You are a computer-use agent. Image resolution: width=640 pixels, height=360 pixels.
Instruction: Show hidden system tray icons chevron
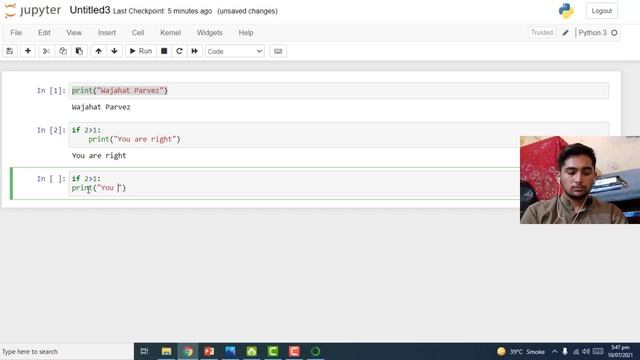tap(555, 351)
